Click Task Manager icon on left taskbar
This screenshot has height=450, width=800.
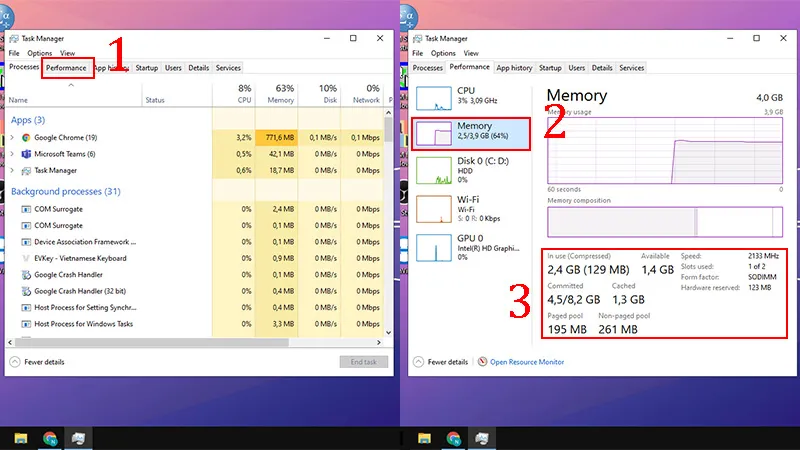point(78,438)
